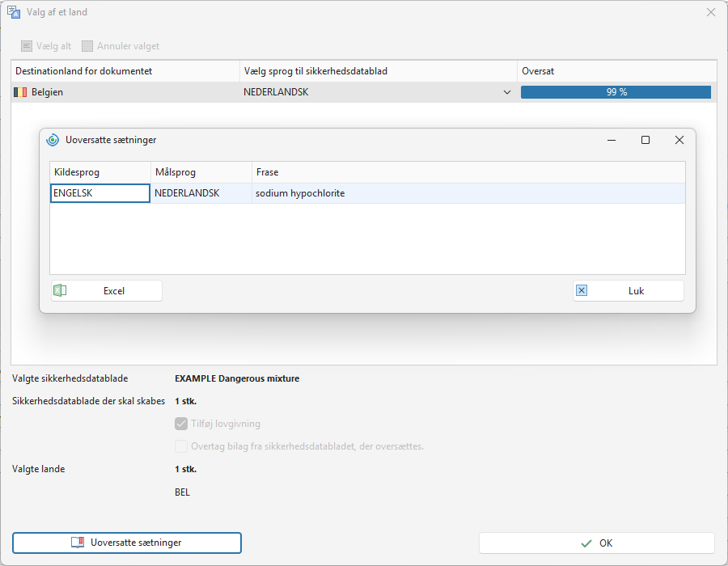Select the sodium hypochlorite phrase cell
The width and height of the screenshot is (728, 566).
pos(468,193)
